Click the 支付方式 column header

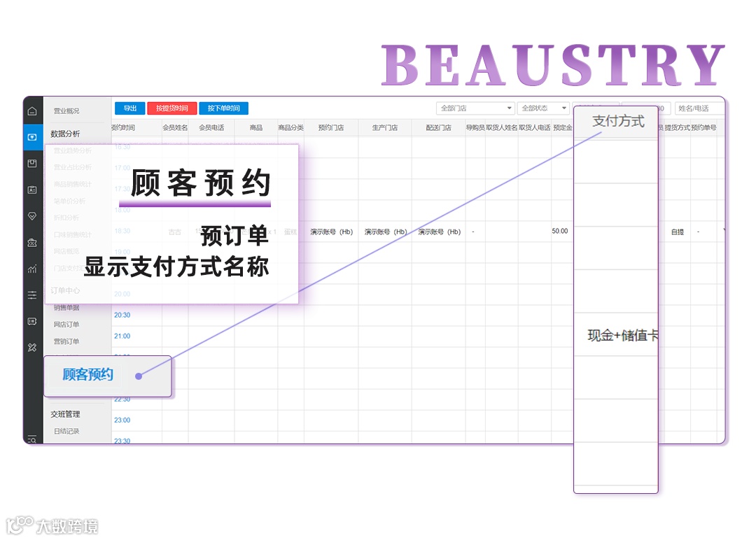point(618,121)
